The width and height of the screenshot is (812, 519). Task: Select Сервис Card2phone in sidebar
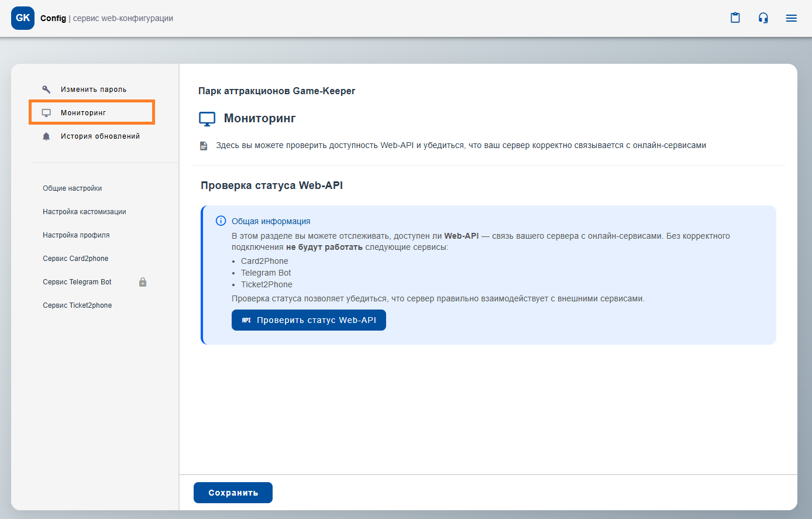75,259
